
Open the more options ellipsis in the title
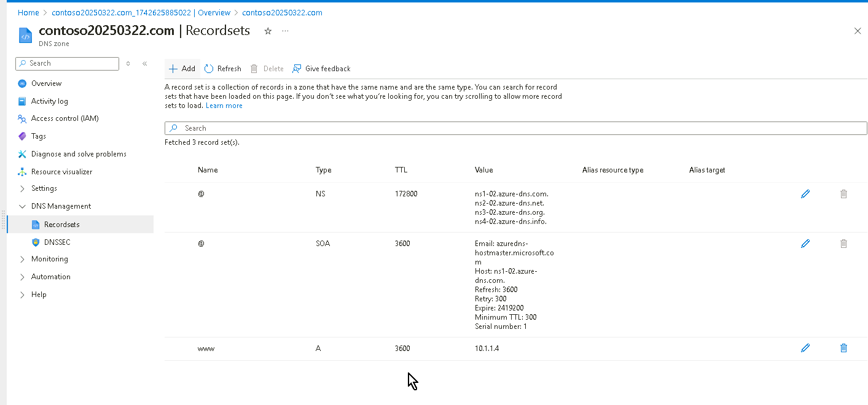285,31
